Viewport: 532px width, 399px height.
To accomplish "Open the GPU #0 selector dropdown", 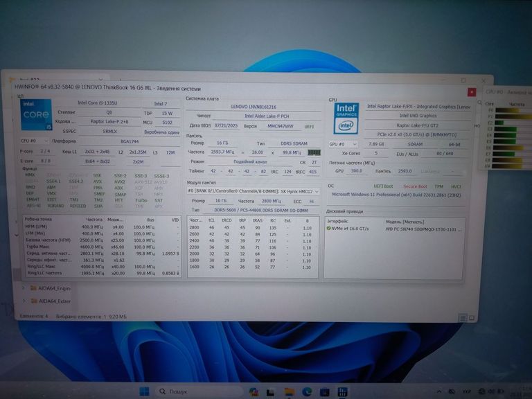I will point(343,144).
